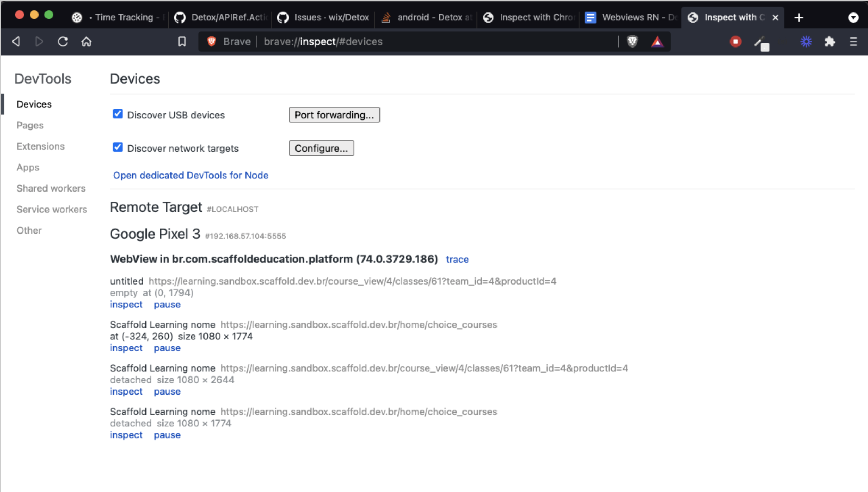Click the #LOCALHOST label
868x492 pixels.
coord(232,210)
